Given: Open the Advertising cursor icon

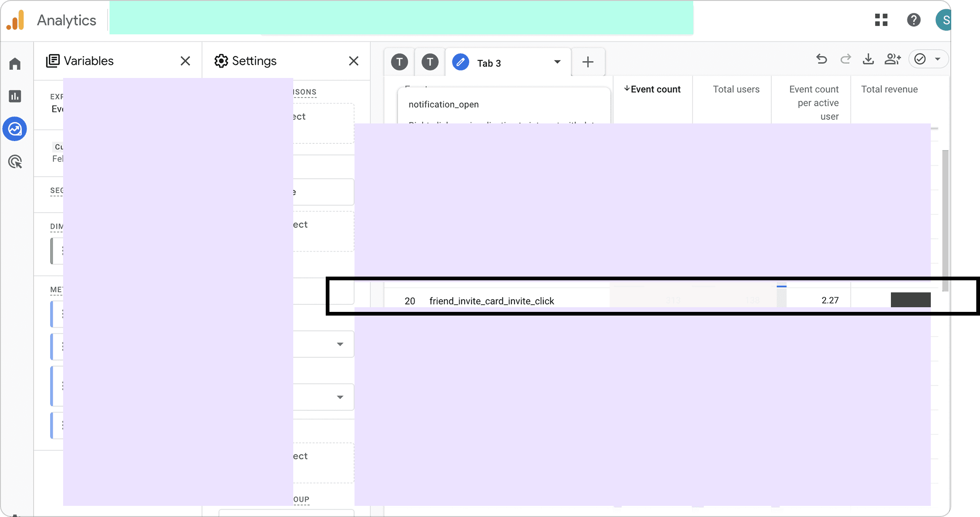Looking at the screenshot, I should (15, 162).
